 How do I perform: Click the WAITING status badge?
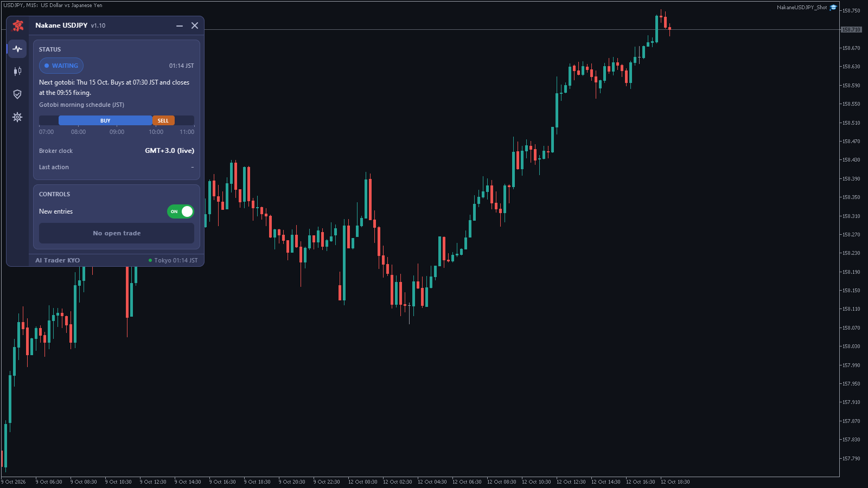point(61,66)
